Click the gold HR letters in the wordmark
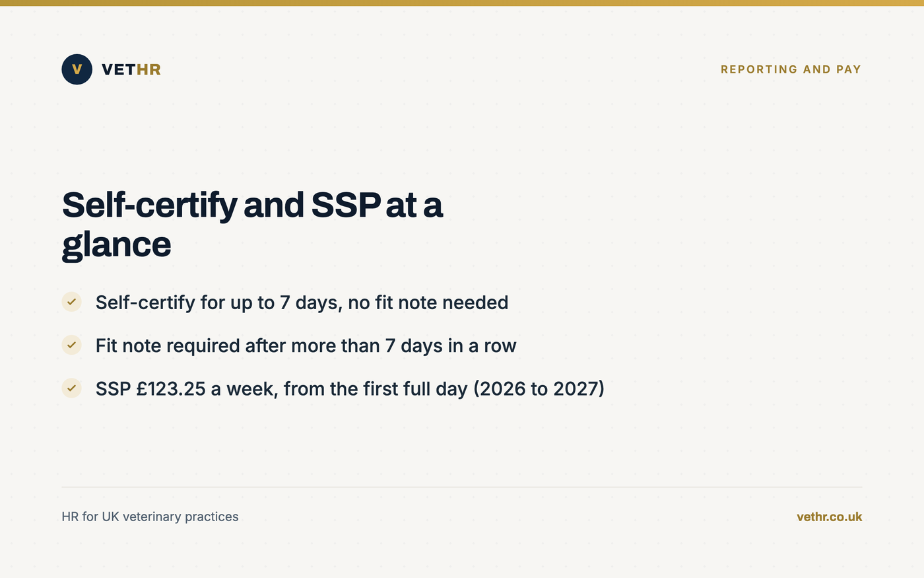The width and height of the screenshot is (924, 578). (x=148, y=69)
